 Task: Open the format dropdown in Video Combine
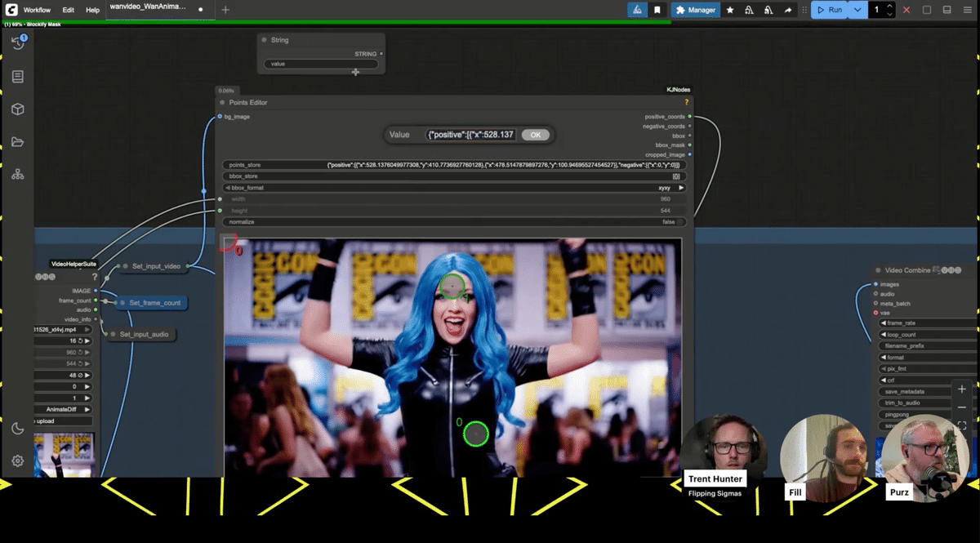click(928, 358)
